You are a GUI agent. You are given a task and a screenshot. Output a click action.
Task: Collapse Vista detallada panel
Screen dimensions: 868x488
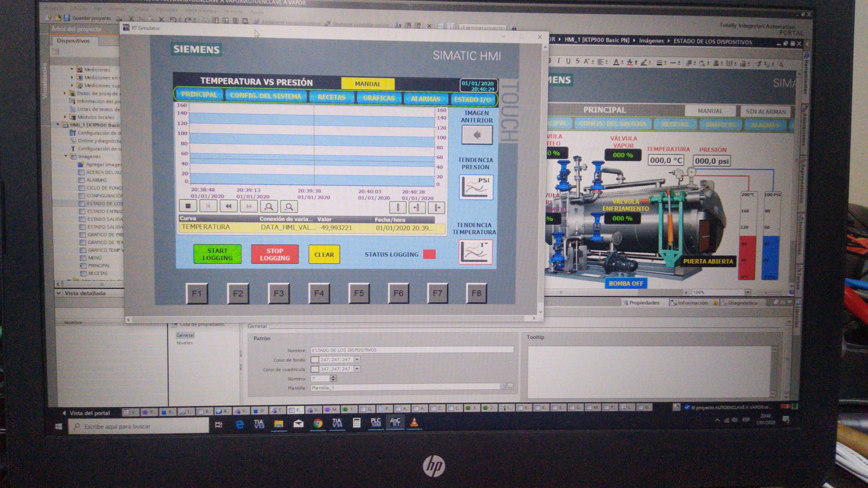[x=59, y=293]
